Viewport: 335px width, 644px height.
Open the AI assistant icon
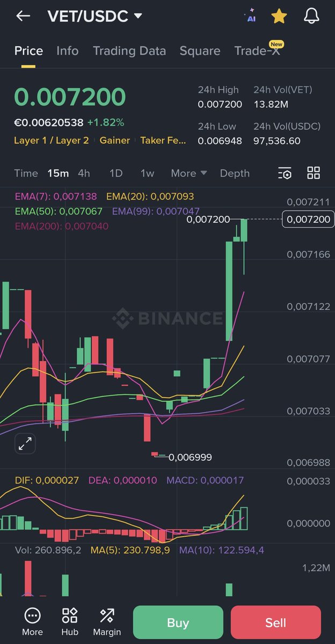point(251,16)
